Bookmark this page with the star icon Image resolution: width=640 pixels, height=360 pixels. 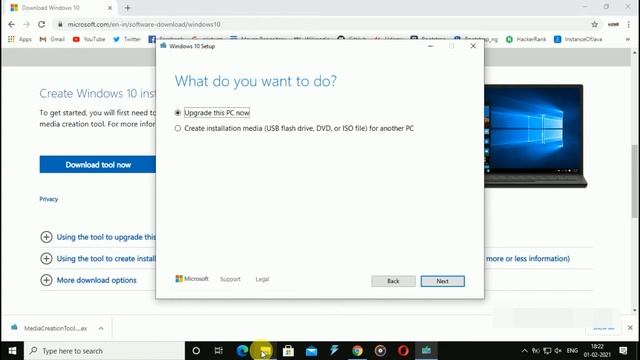[x=595, y=24]
